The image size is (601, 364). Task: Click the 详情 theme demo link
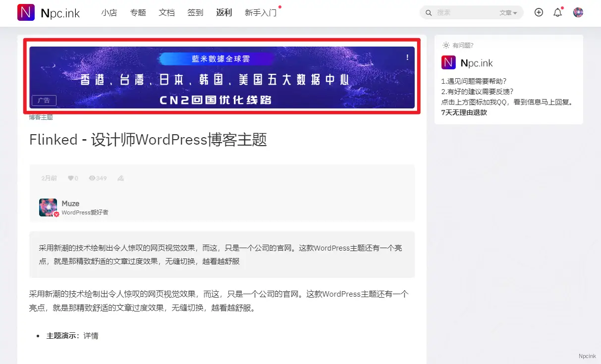coord(91,336)
